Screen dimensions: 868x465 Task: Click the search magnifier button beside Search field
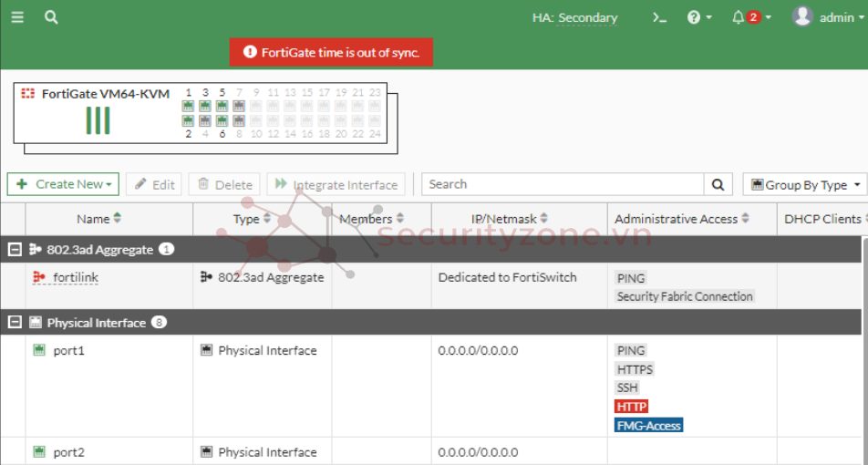pyautogui.click(x=718, y=184)
